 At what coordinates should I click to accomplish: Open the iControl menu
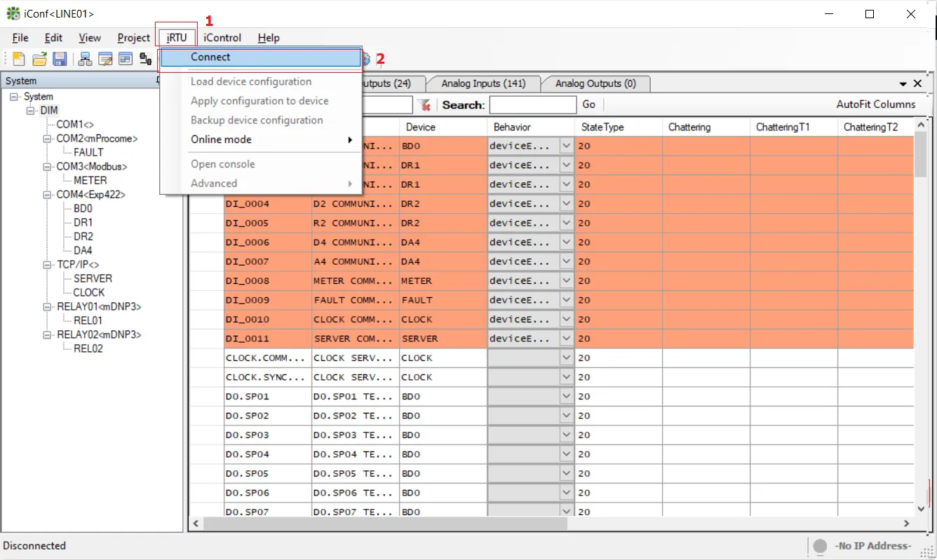[x=222, y=38]
